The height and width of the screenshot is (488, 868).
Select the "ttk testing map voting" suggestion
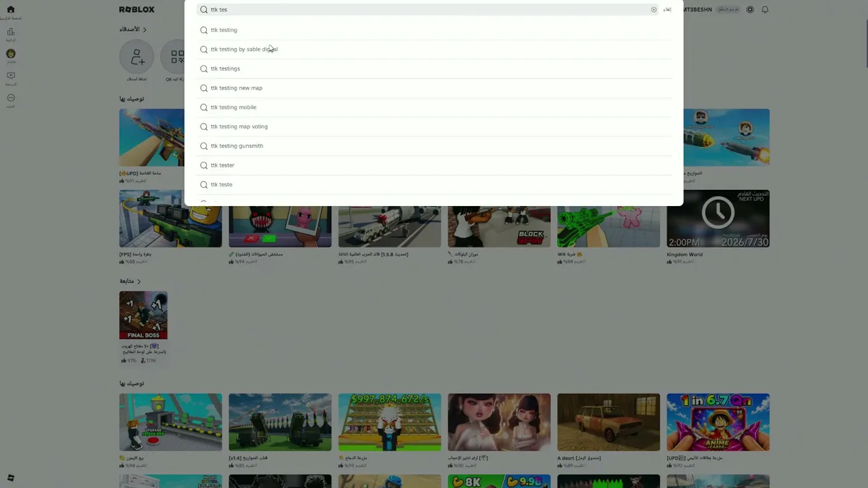[434, 127]
